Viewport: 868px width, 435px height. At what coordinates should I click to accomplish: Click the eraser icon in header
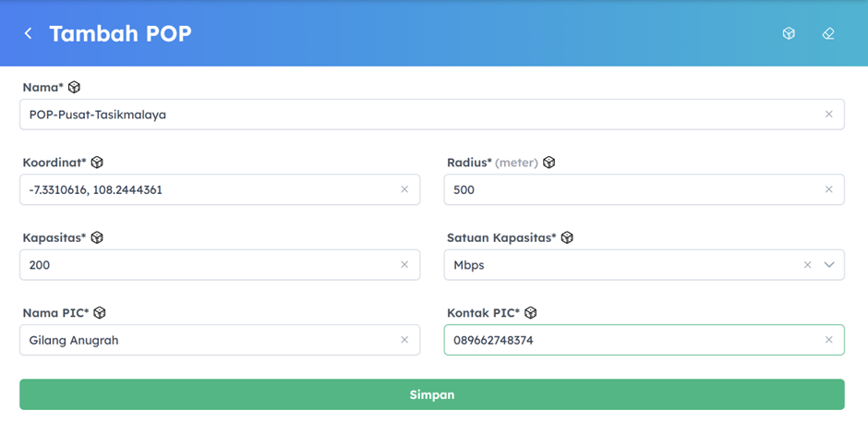828,33
